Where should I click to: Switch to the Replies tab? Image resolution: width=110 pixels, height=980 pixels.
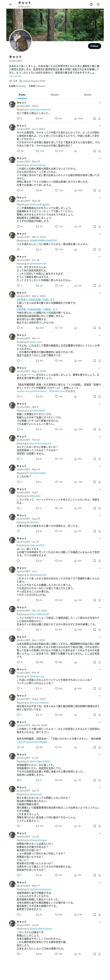tap(55, 95)
